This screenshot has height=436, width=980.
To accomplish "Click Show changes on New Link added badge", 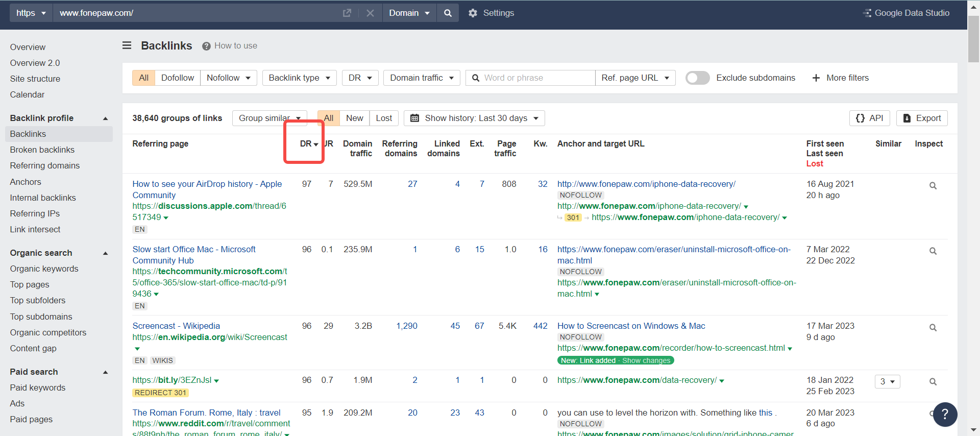I will click(x=646, y=360).
